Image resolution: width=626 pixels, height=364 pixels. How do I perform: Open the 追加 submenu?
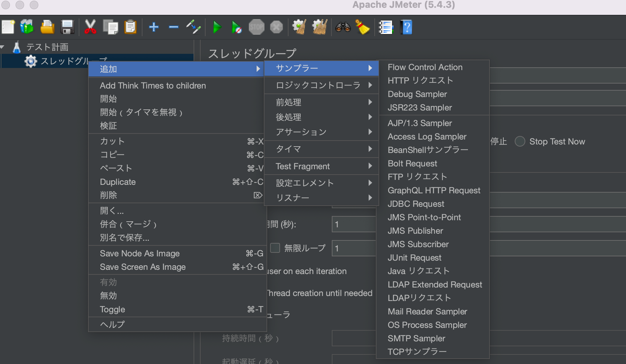click(x=177, y=69)
